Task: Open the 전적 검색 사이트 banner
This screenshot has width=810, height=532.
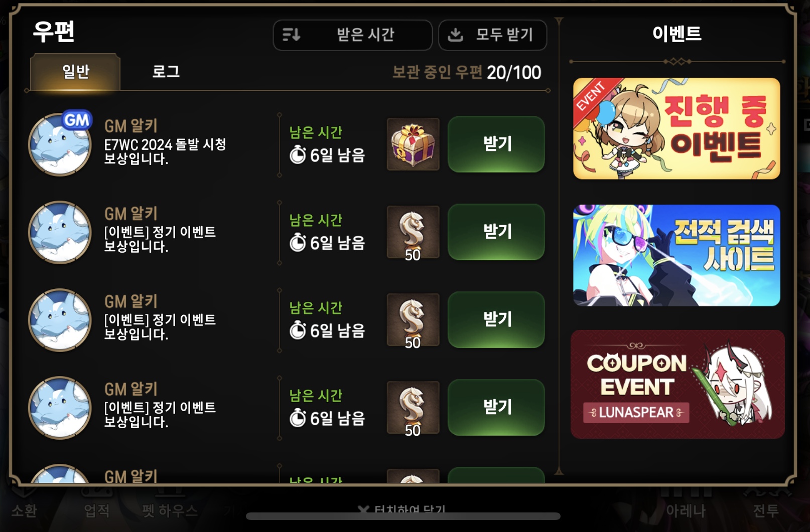Action: (677, 255)
